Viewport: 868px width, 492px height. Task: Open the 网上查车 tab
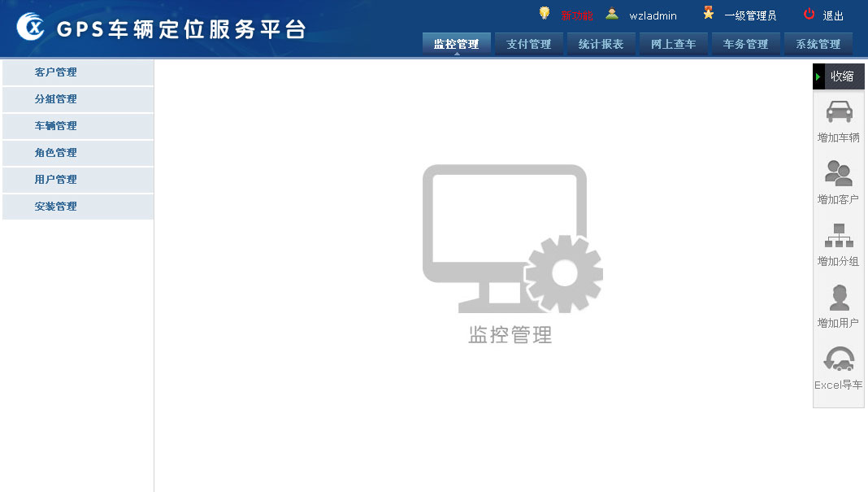[x=673, y=44]
